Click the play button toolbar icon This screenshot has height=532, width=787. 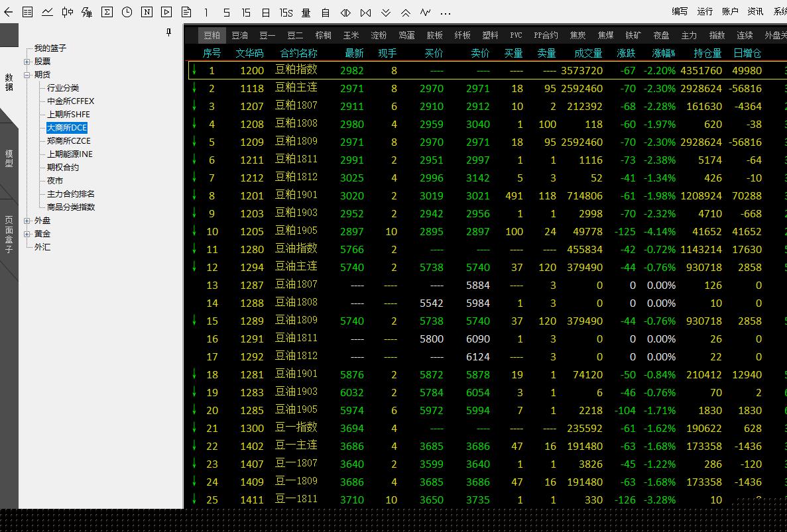click(x=166, y=12)
